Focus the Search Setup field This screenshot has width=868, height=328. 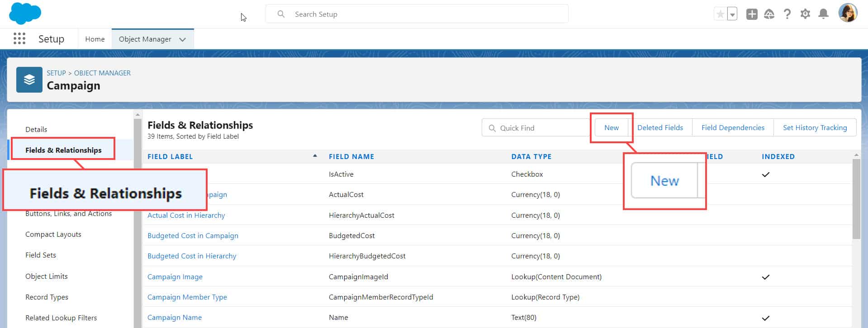(x=417, y=14)
